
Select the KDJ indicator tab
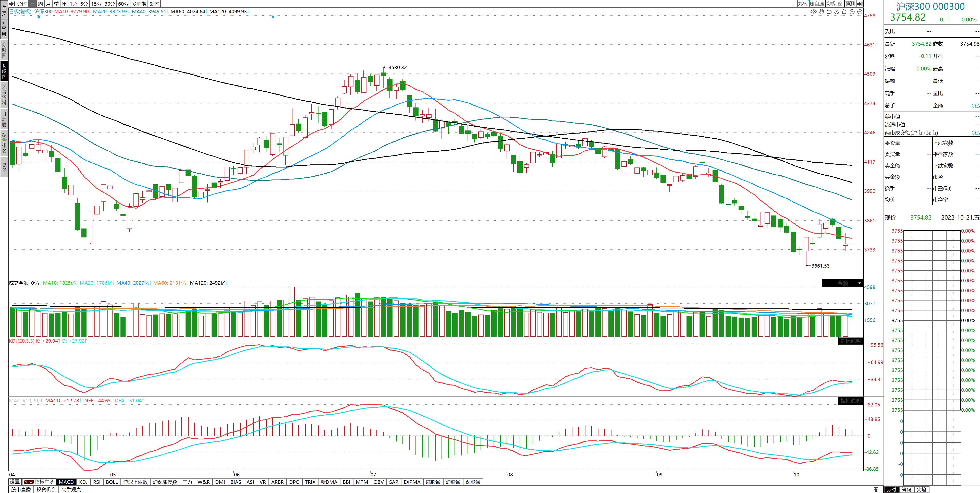click(x=83, y=482)
